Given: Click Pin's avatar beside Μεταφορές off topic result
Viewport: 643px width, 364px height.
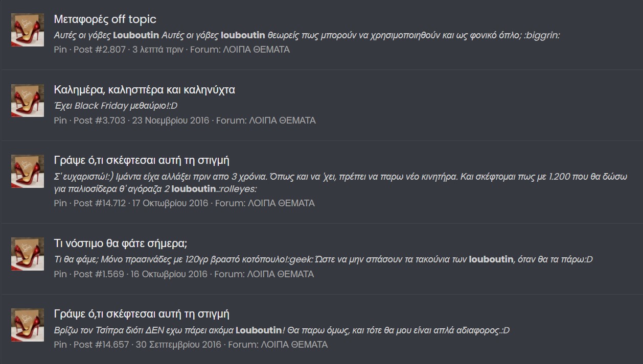Looking at the screenshot, I should [x=28, y=30].
